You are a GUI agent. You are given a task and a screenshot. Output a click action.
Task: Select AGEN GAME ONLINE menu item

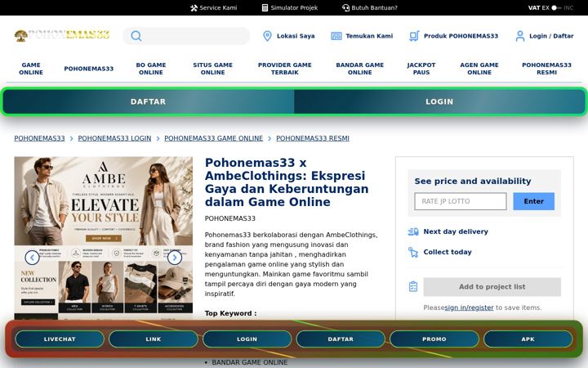pyautogui.click(x=479, y=69)
